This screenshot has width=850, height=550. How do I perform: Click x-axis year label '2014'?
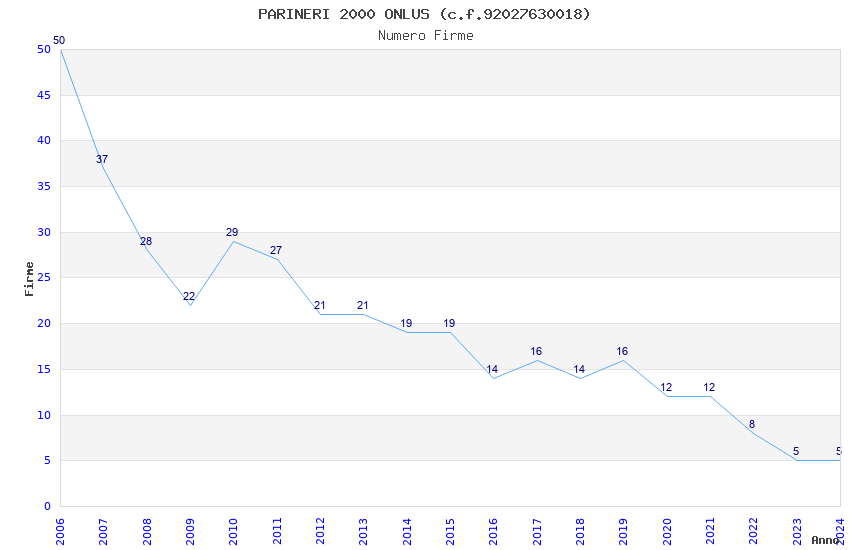[x=407, y=532]
